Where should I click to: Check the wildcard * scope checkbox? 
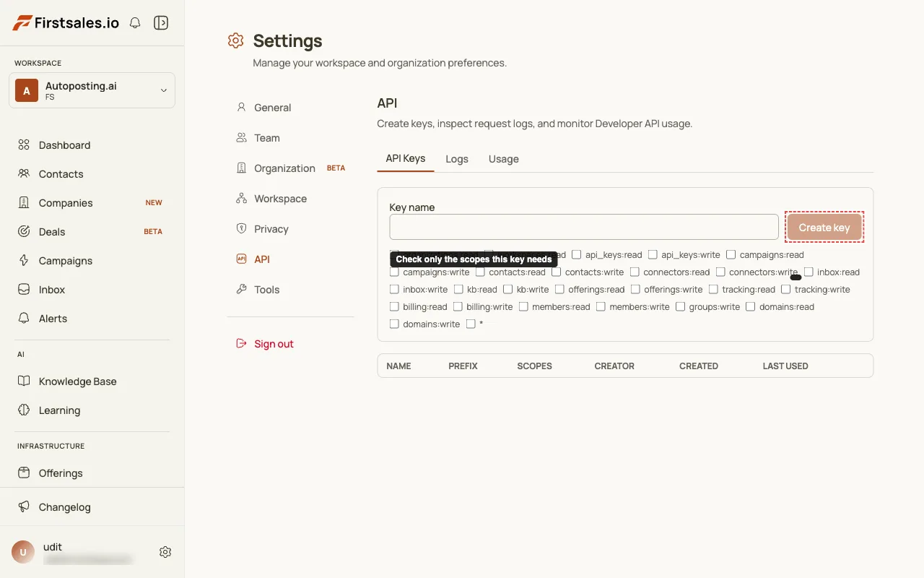(x=471, y=324)
